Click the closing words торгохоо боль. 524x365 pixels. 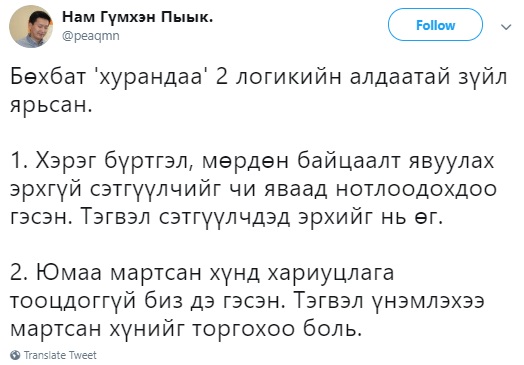(x=277, y=330)
